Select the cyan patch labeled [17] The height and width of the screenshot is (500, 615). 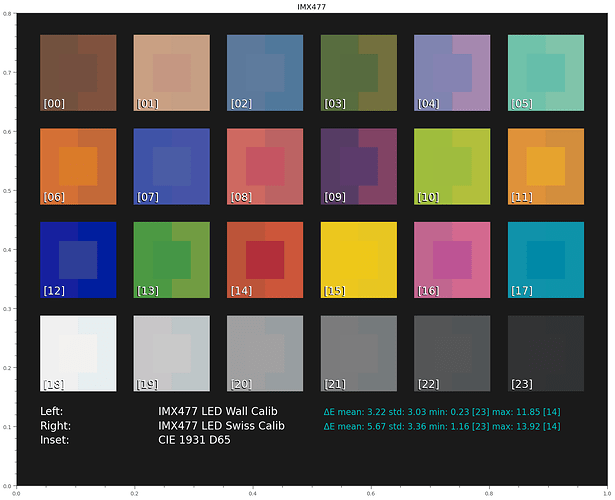tap(546, 260)
